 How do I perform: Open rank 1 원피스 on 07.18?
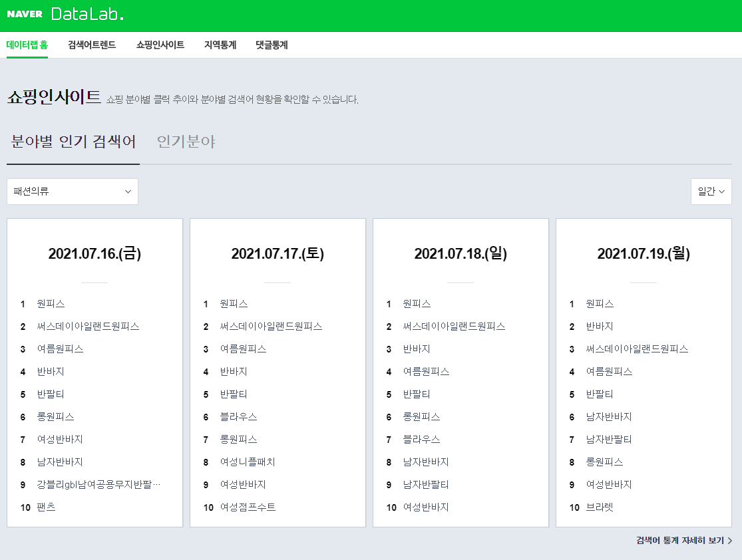417,304
